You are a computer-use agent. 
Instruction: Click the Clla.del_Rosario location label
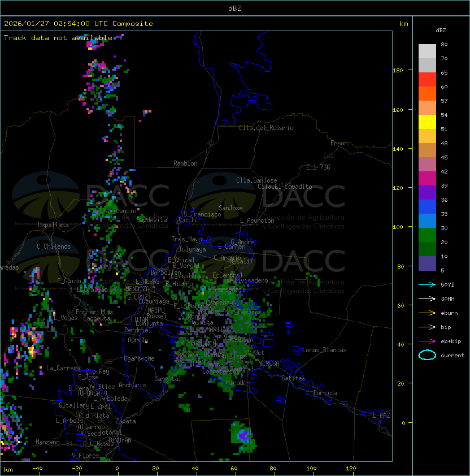coord(266,128)
